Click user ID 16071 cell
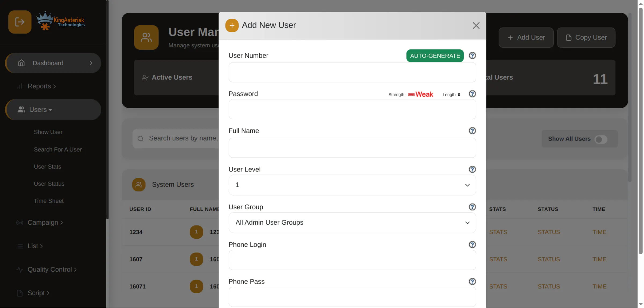 click(137, 286)
